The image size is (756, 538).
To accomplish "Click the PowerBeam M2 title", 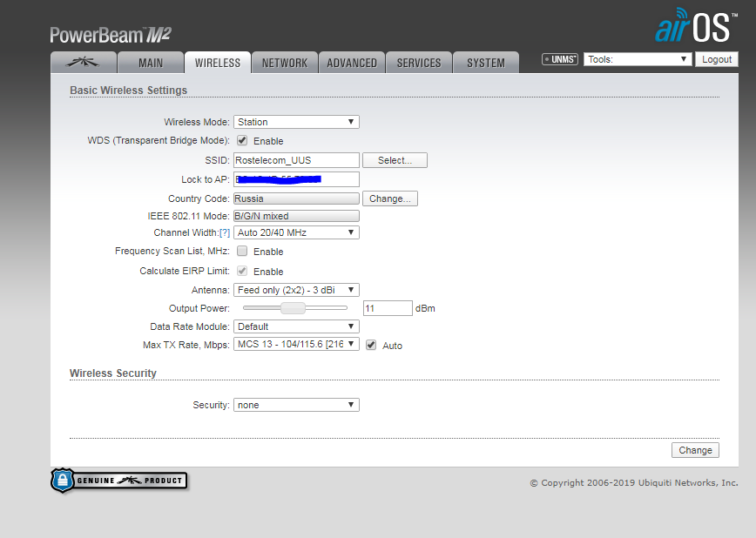I will [111, 35].
